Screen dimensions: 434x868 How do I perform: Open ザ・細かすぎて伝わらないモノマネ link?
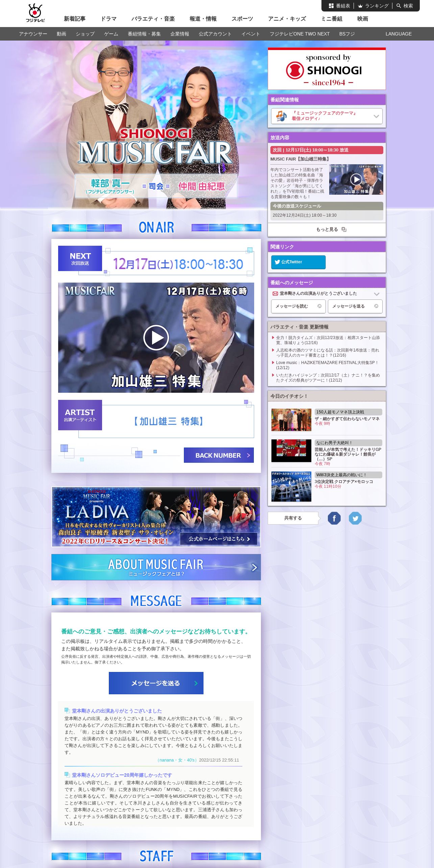347,419
